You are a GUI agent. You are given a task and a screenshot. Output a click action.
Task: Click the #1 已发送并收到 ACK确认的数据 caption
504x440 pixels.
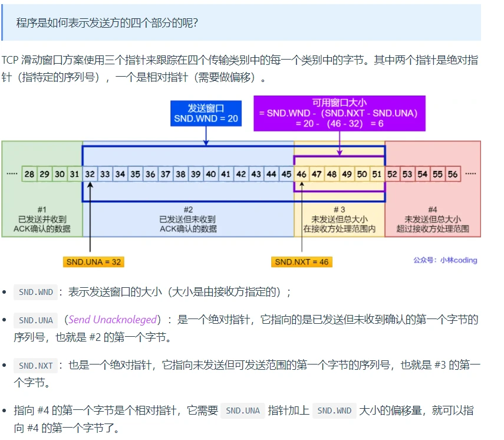click(42, 219)
